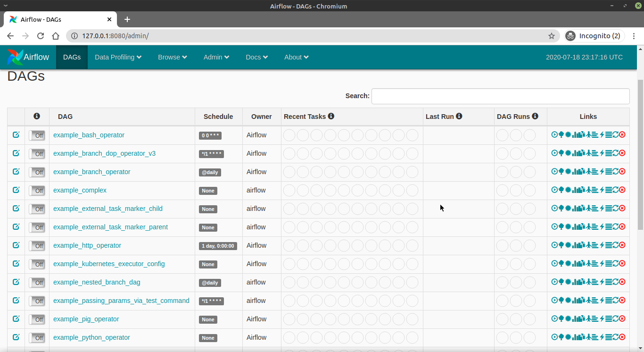The width and height of the screenshot is (644, 352).
Task: Delete the example_kubernetes_executor_config DAG
Action: pyautogui.click(x=622, y=263)
